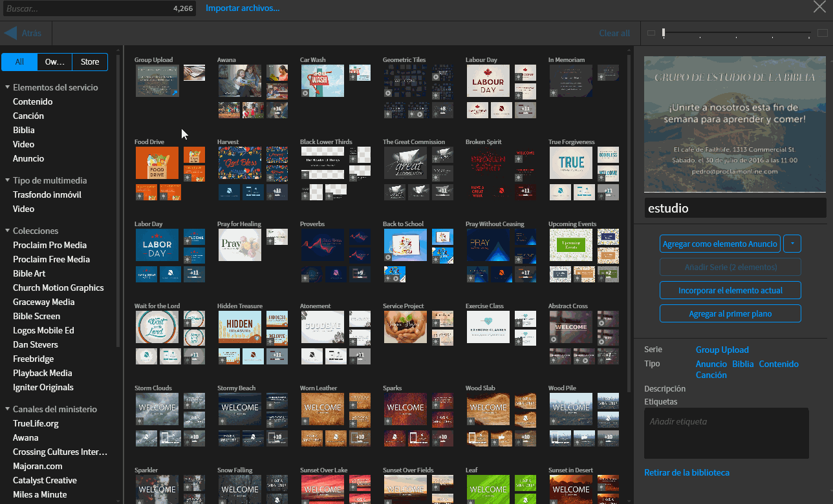Select the Wait for the Lord thumbnail

(157, 327)
